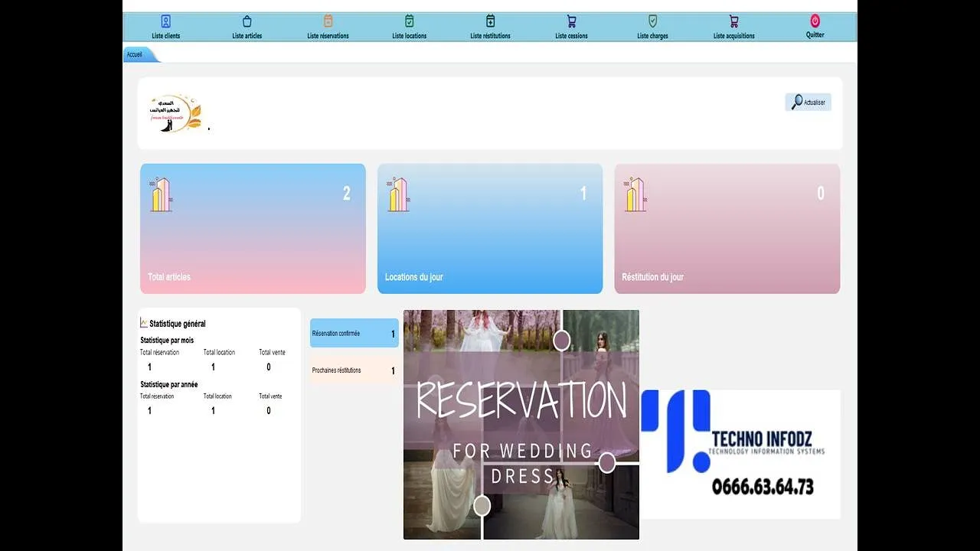This screenshot has height=551, width=980.
Task: Open the Locations du jour card
Action: (x=490, y=229)
